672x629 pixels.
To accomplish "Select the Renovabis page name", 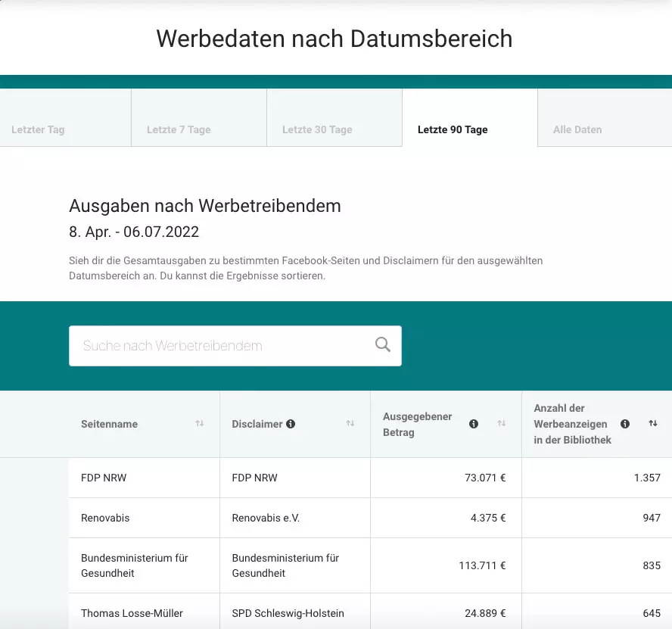I will point(105,518).
